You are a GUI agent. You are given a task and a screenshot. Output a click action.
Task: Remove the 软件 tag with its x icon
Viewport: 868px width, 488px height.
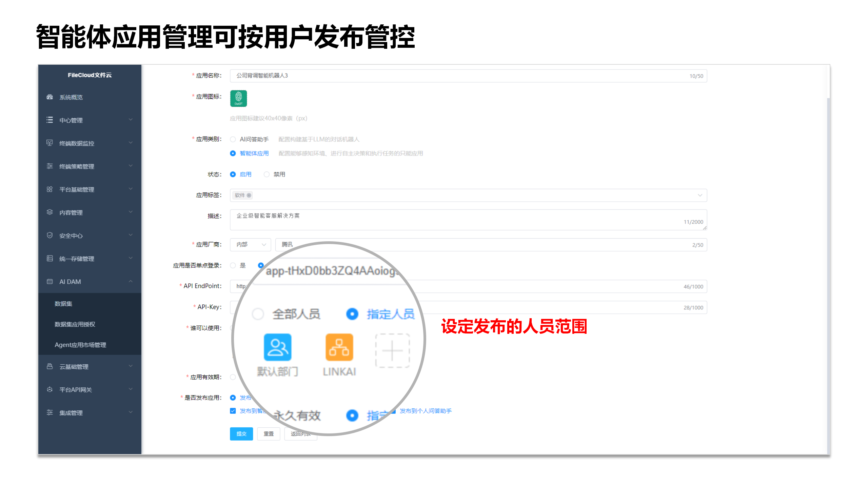click(249, 195)
